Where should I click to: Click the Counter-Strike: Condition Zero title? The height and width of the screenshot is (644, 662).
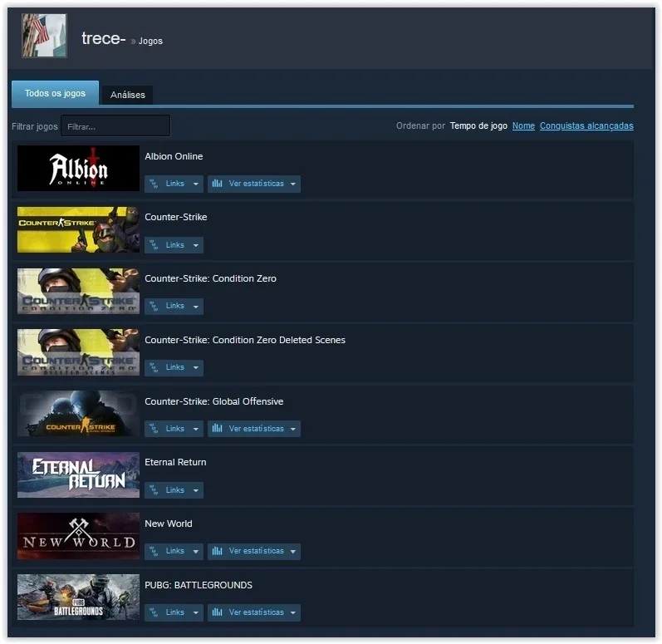coord(211,278)
